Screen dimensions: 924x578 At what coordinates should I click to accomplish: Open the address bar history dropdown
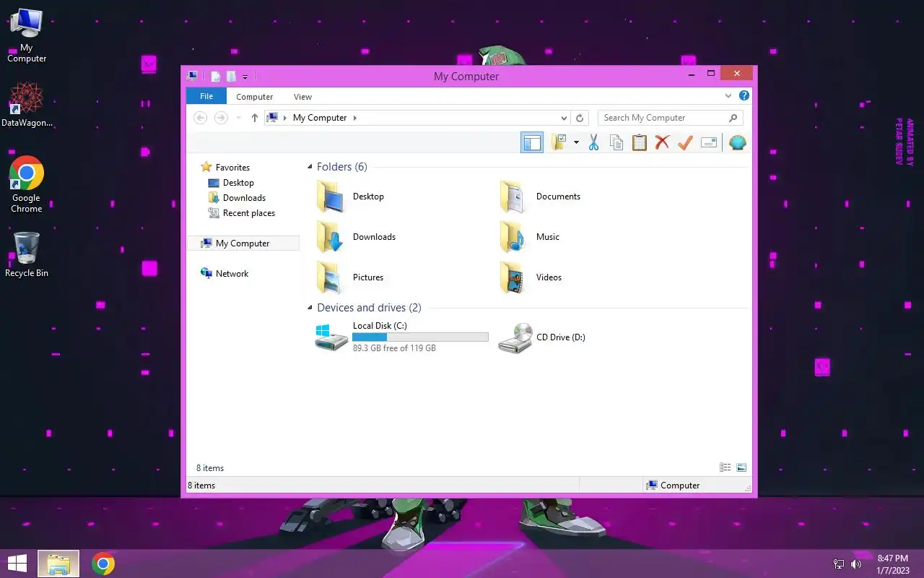point(564,118)
